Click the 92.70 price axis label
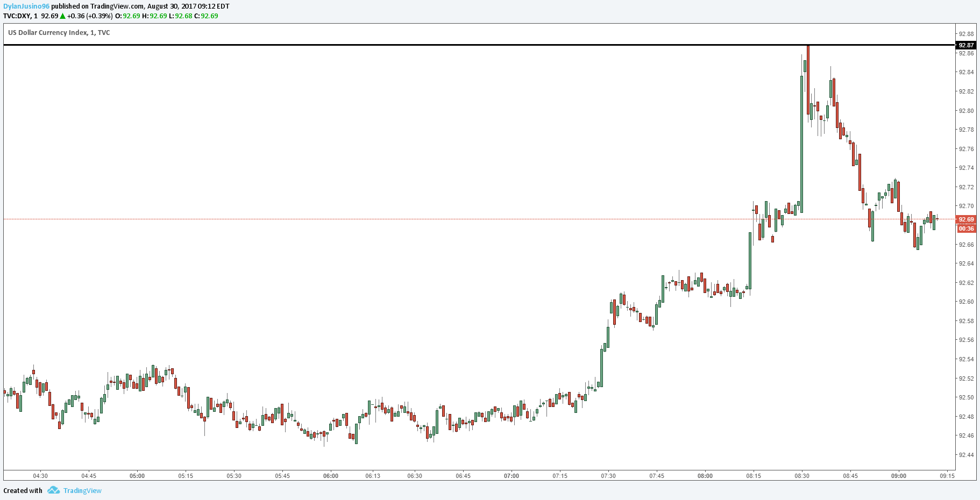This screenshot has height=500, width=980. 966,206
